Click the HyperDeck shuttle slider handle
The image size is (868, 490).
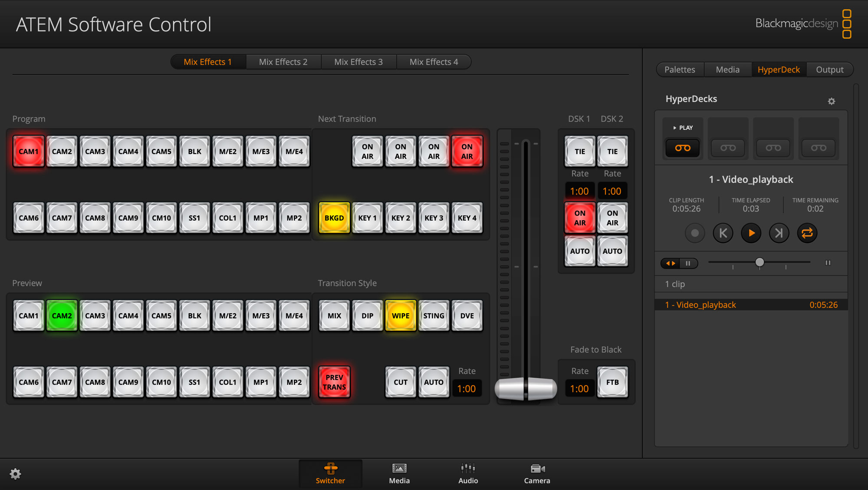tap(759, 262)
